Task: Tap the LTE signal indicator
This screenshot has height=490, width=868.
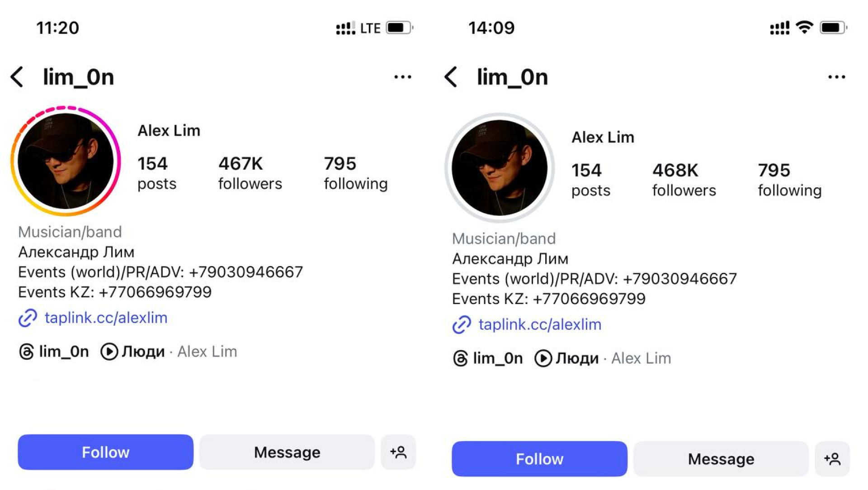Action: [370, 28]
